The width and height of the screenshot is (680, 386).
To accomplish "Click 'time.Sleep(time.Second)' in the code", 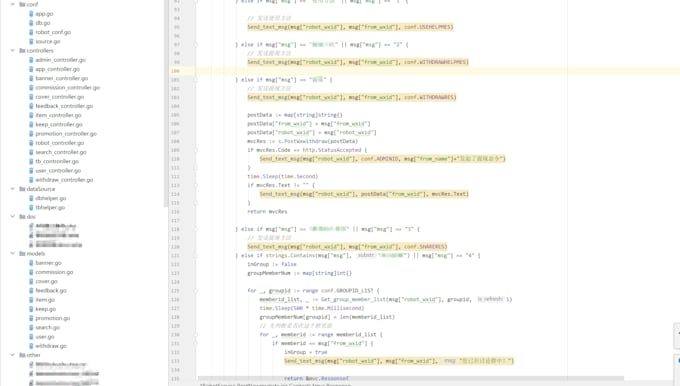I will [283, 177].
